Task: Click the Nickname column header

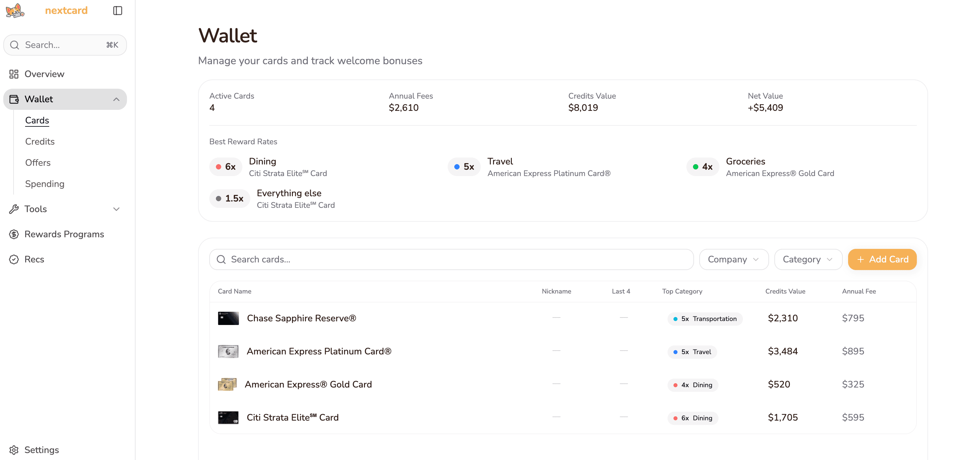Action: [556, 291]
